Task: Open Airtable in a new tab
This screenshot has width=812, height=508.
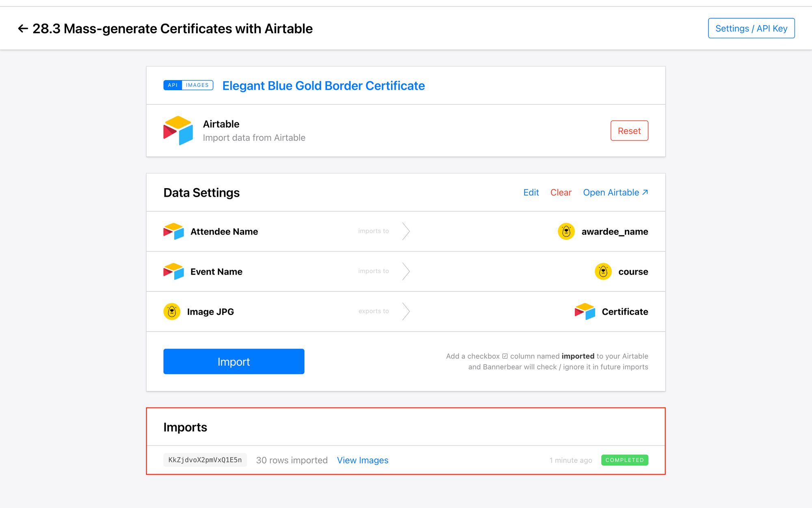Action: point(615,192)
